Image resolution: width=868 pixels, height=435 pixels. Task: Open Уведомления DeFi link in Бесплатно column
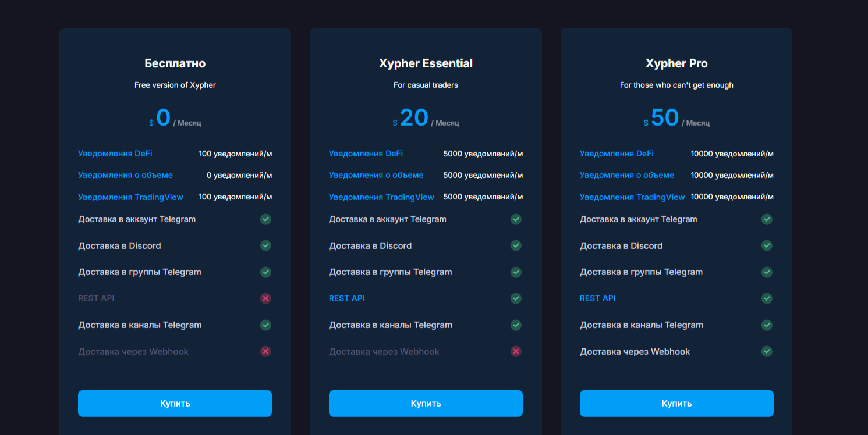pos(115,154)
